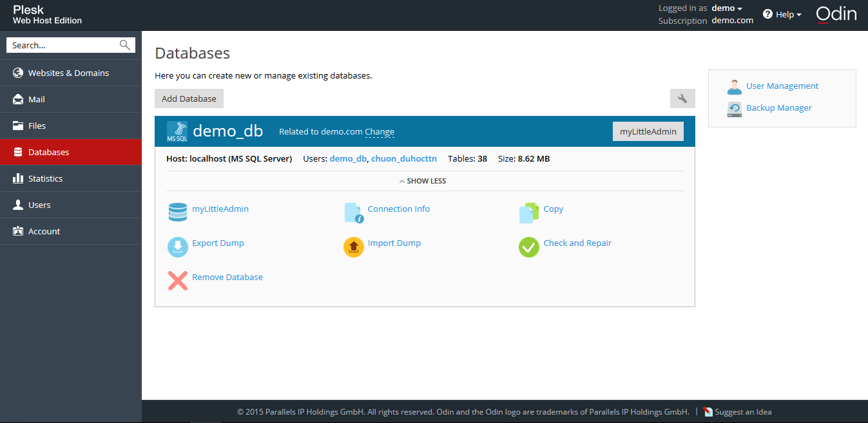Open the tools wrench icon

point(682,99)
